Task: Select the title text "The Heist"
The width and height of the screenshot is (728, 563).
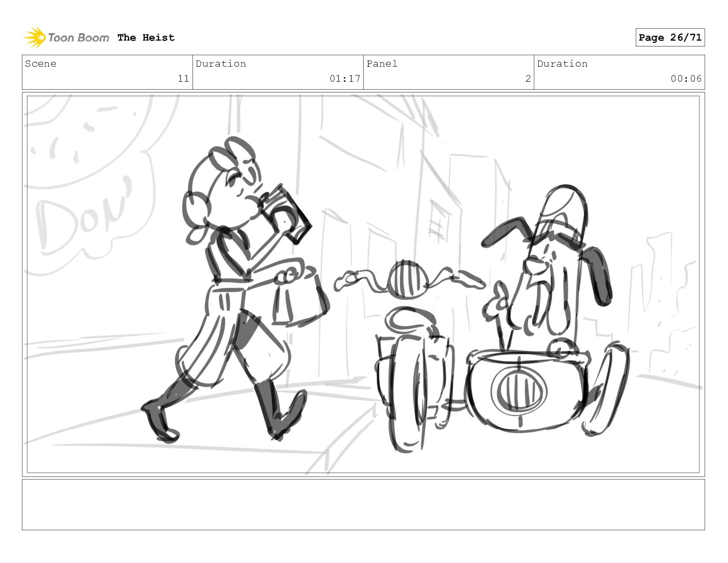Action: pyautogui.click(x=146, y=38)
